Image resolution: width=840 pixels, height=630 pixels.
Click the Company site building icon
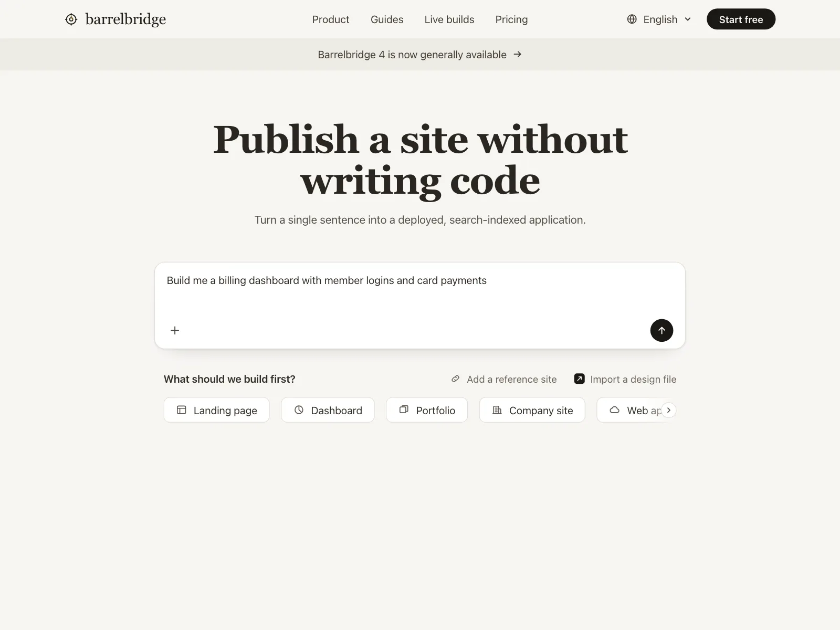click(x=497, y=410)
